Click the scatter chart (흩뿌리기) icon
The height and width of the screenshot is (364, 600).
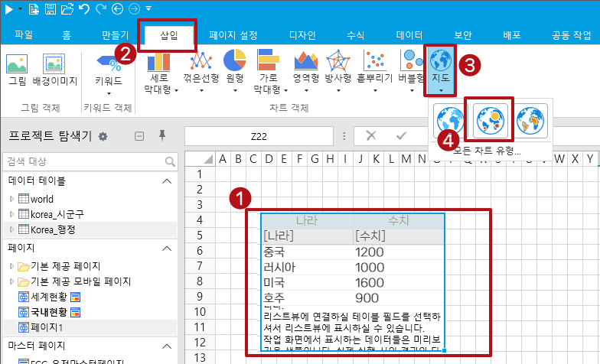(x=374, y=63)
